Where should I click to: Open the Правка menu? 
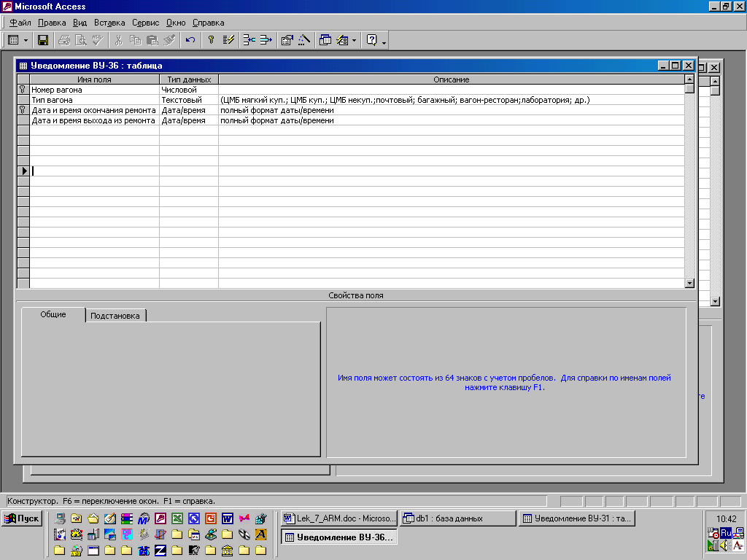(52, 23)
